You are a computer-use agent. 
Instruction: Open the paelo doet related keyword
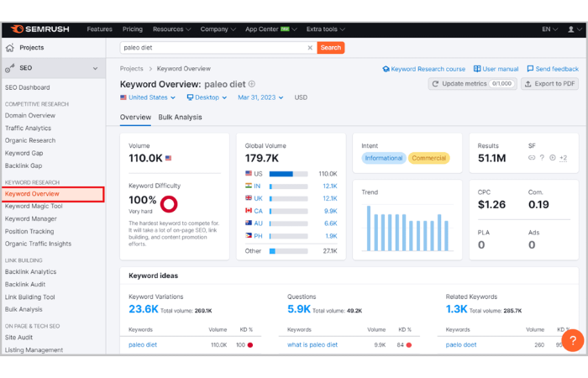[461, 345]
